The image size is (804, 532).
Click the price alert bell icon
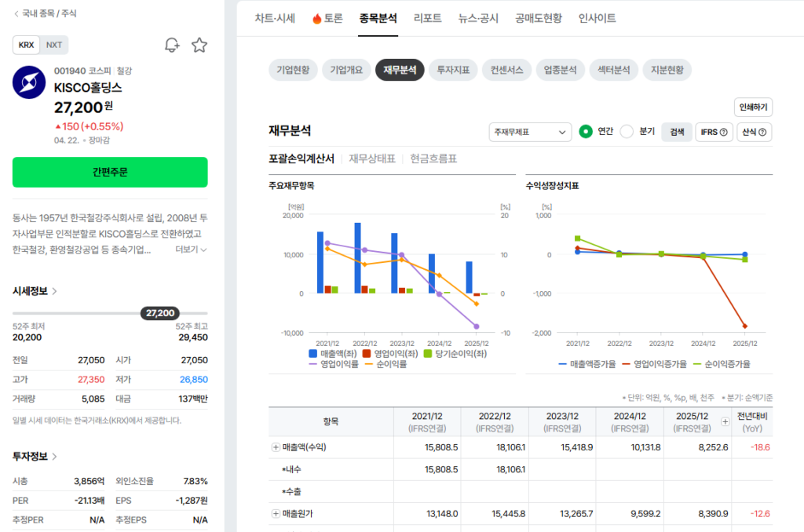point(172,45)
